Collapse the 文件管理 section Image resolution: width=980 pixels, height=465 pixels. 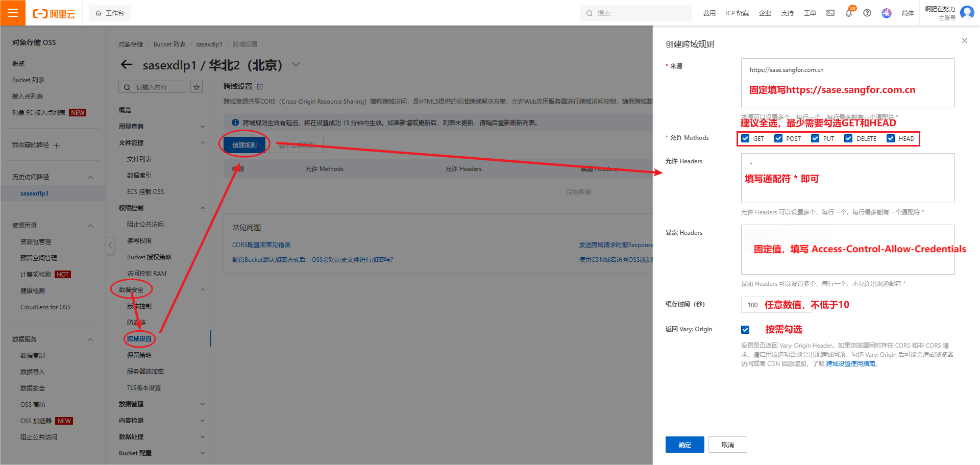[x=203, y=143]
